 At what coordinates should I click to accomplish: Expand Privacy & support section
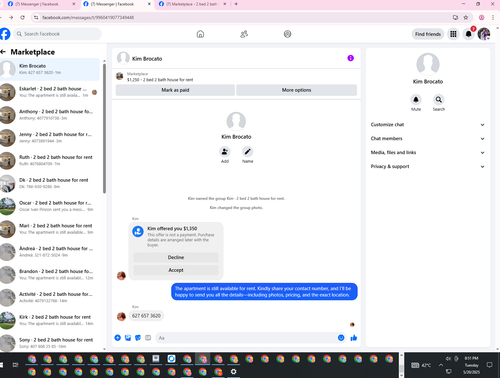[428, 167]
